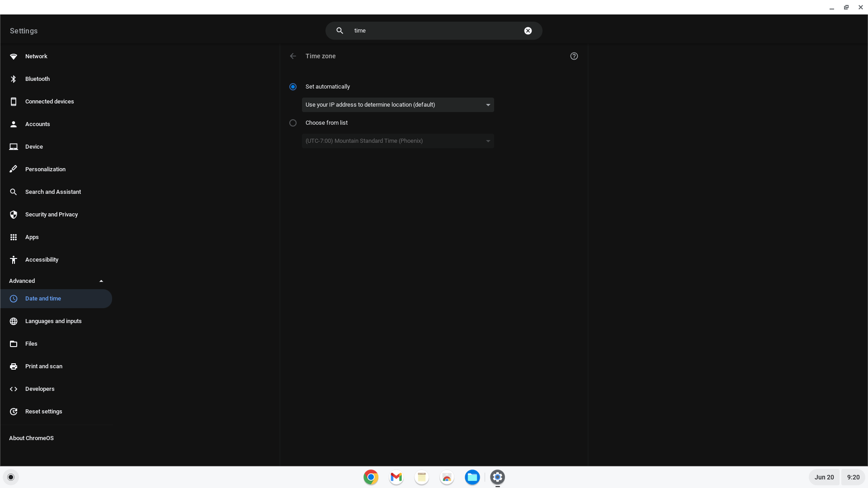Clear the search field with X icon
868x488 pixels.
528,31
